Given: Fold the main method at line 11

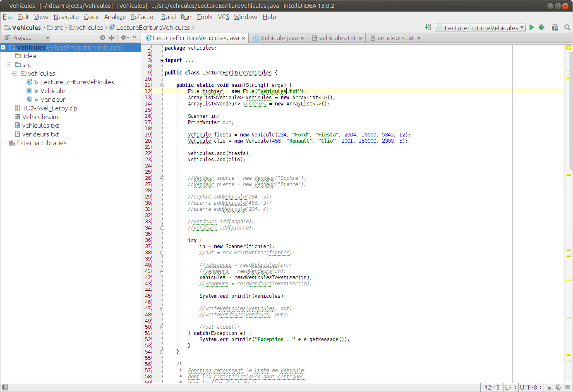Looking at the screenshot, I should click(x=162, y=85).
